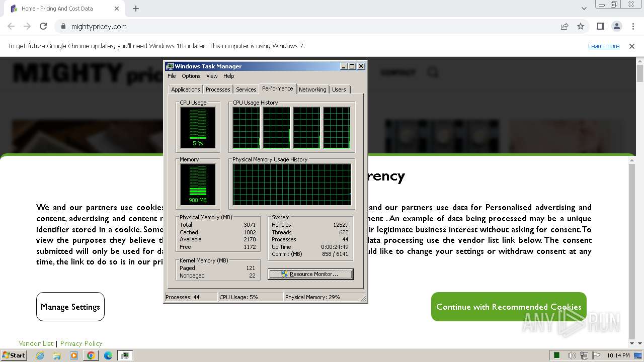Close the Pricing And Cost Data tab
The height and width of the screenshot is (362, 644).
[x=117, y=9]
